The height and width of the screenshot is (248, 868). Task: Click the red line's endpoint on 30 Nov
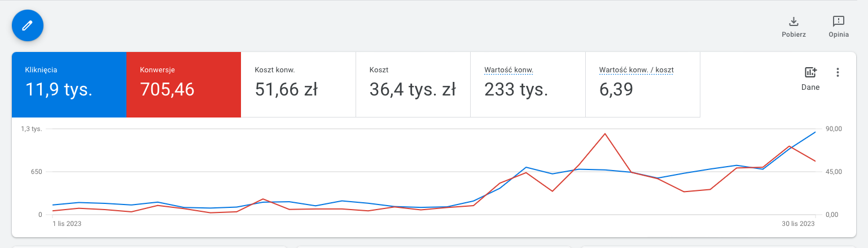tap(816, 161)
